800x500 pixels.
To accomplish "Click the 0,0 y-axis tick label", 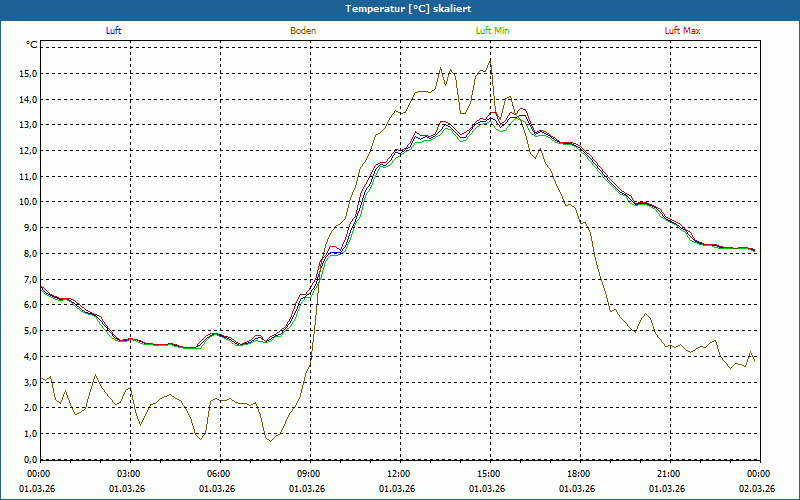I will 29,460.
